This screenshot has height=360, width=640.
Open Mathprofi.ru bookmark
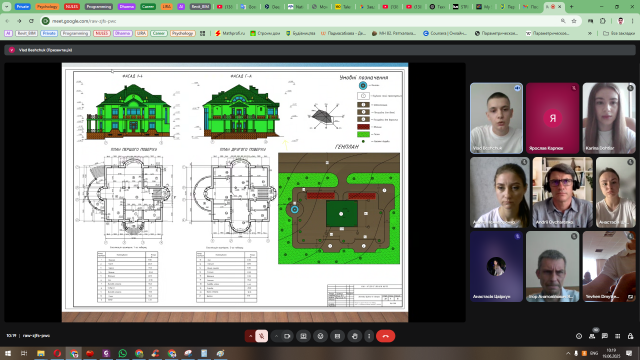click(230, 33)
